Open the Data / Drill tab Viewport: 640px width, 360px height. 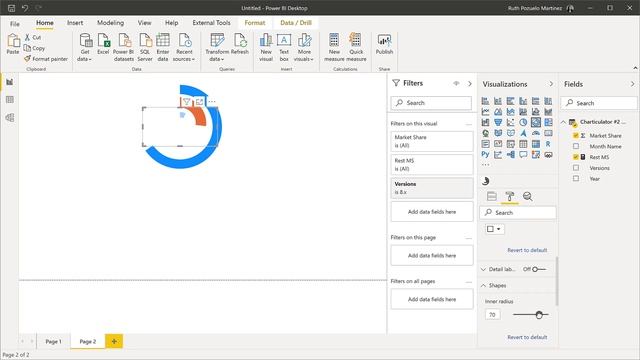point(296,23)
